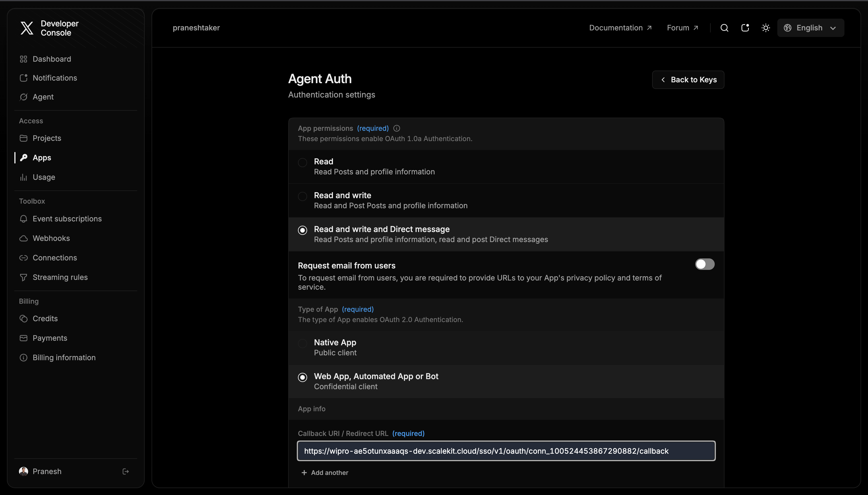Image resolution: width=868 pixels, height=495 pixels.
Task: Click the Payments card icon
Action: pos(24,338)
